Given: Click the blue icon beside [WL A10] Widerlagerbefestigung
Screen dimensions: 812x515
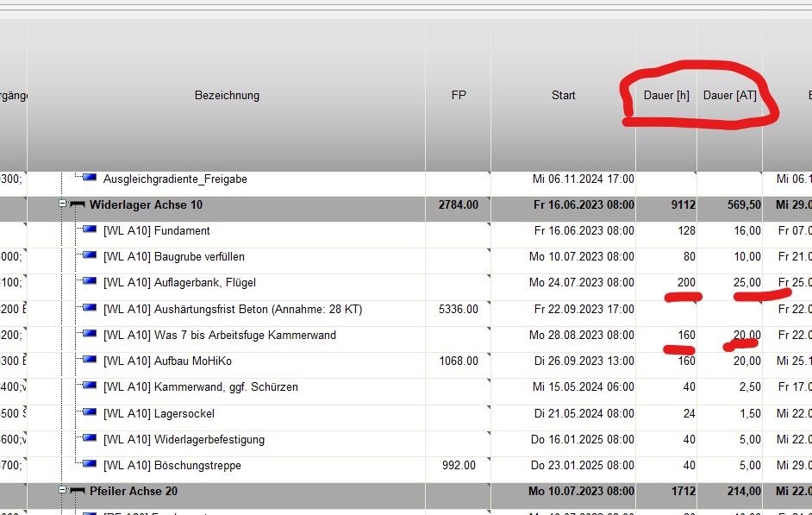Looking at the screenshot, I should [x=90, y=439].
